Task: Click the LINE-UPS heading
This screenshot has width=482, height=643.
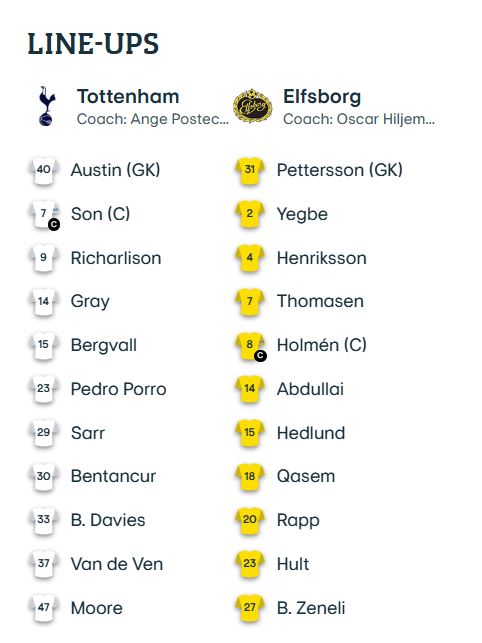Action: tap(93, 43)
